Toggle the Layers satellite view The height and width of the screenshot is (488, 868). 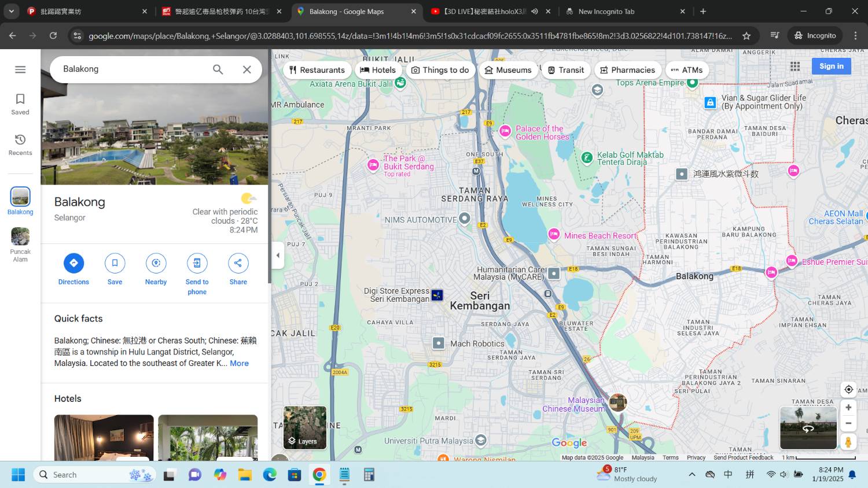[x=305, y=428]
